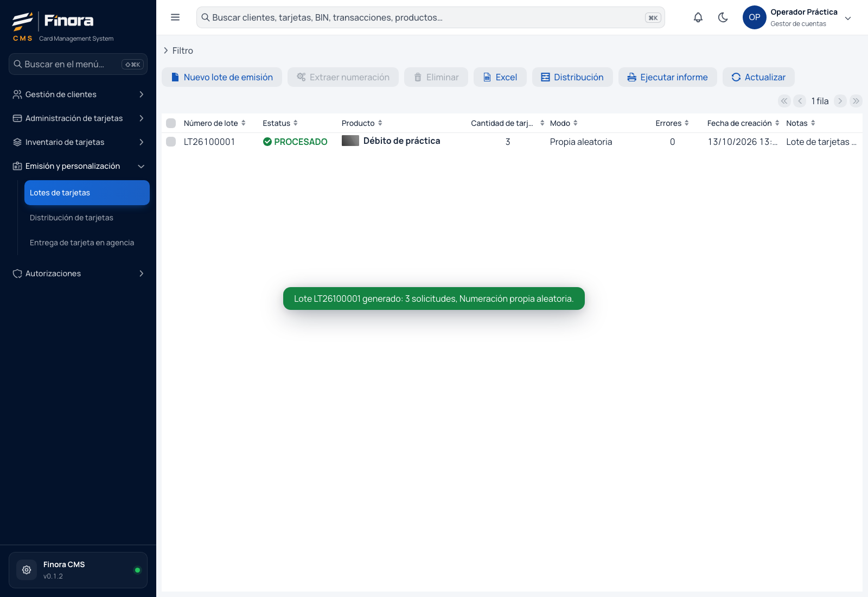Click Buscar en el menú field
Image resolution: width=868 pixels, height=597 pixels.
pyautogui.click(x=78, y=64)
